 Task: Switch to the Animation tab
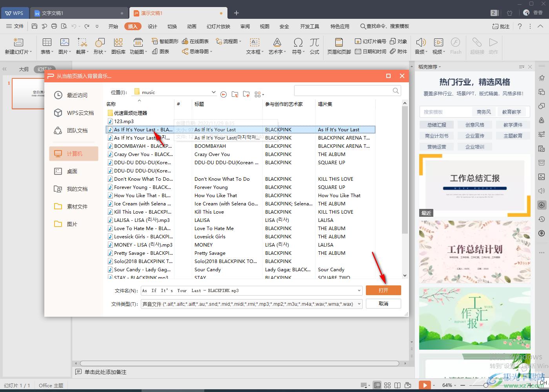point(192,26)
